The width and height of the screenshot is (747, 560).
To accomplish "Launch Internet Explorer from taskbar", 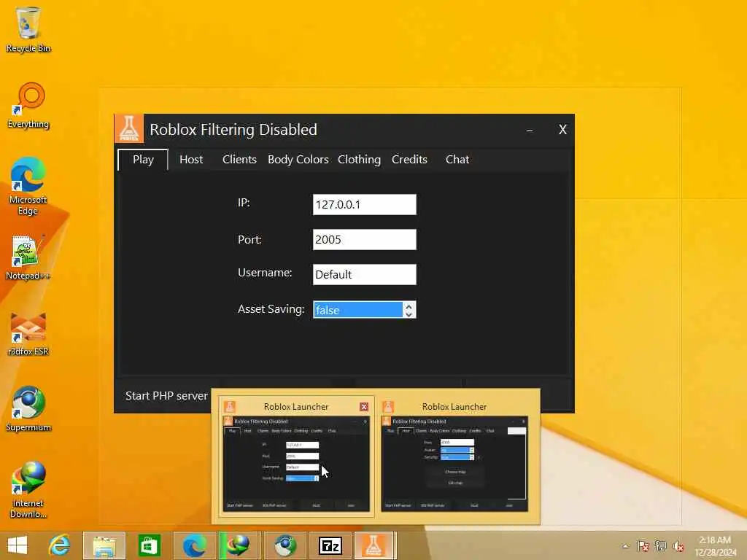I will [x=60, y=545].
